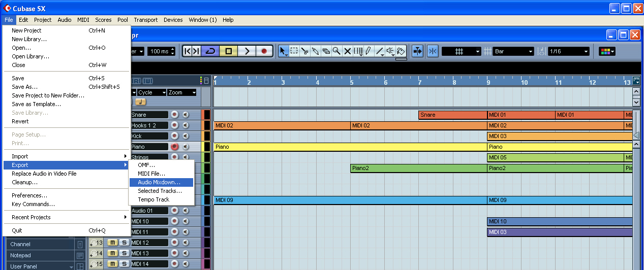Open the User Panel inspector tab

click(41, 266)
